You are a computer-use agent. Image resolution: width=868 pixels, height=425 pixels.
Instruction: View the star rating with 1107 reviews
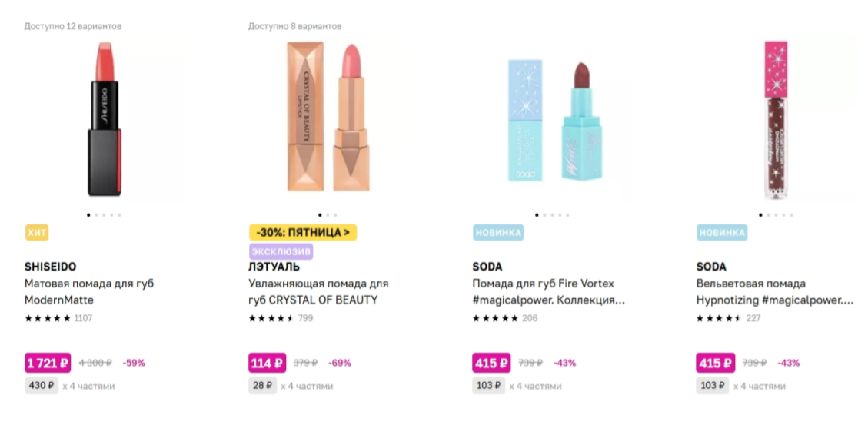coord(58,318)
